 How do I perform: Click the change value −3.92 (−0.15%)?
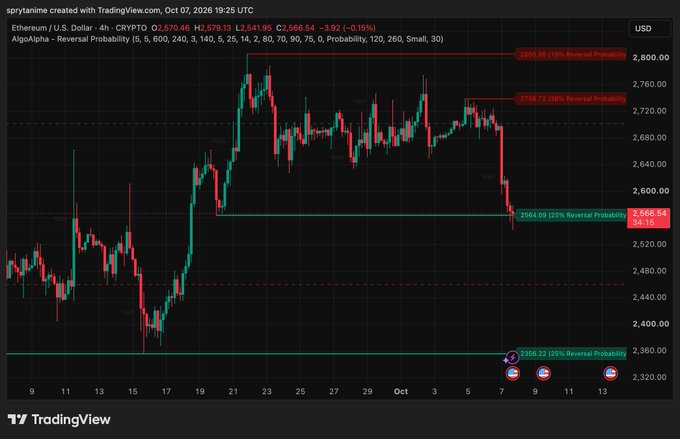pos(347,28)
